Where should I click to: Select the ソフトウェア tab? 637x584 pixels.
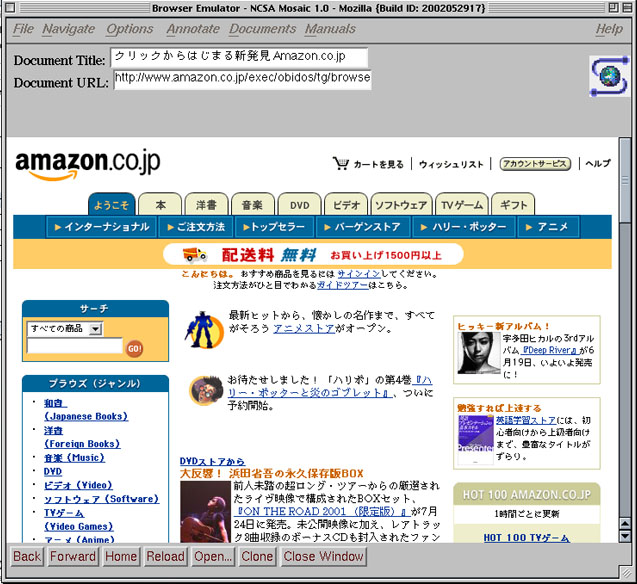(401, 204)
